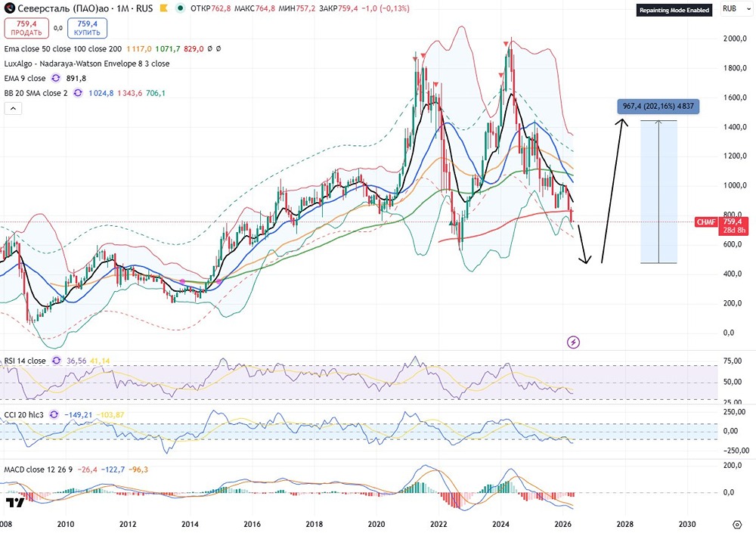Screen dimensions: 756x533
Task: Select the Ema close 50 100 200 legend
Action: point(64,48)
